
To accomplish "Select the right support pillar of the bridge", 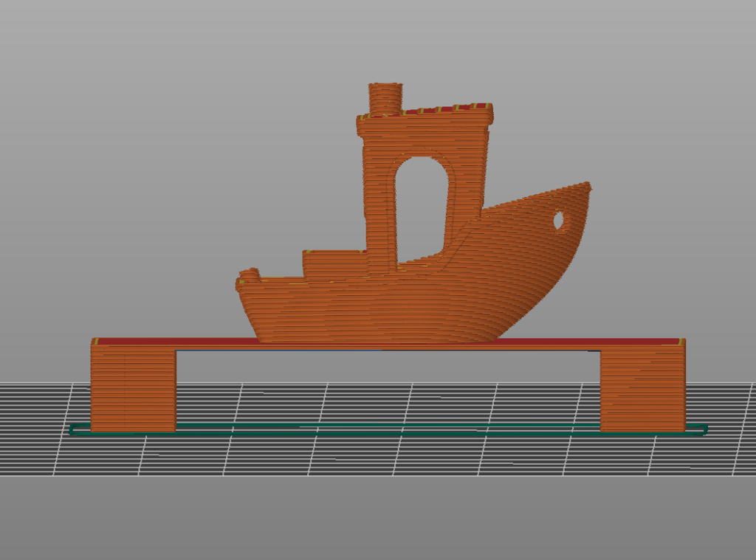I will (x=643, y=390).
